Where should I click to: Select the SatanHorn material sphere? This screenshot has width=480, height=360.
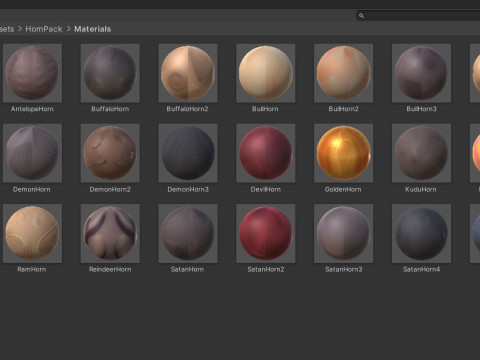point(188,233)
